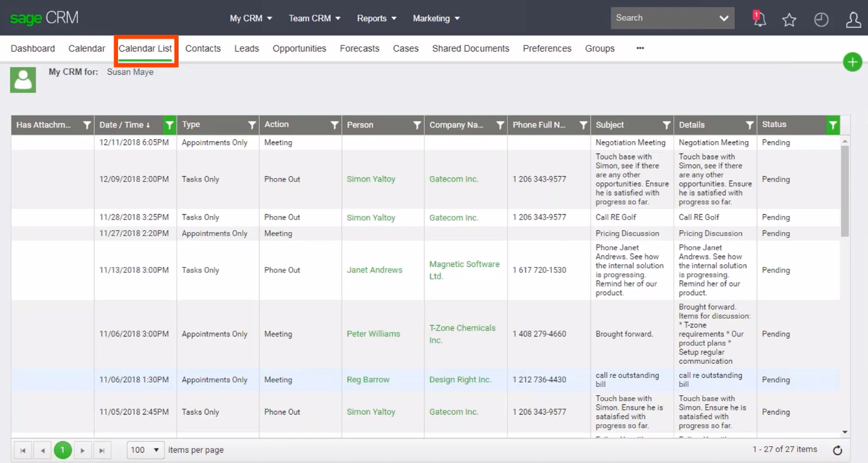Toggle the Status column filter
The height and width of the screenshot is (463, 868).
tap(833, 125)
